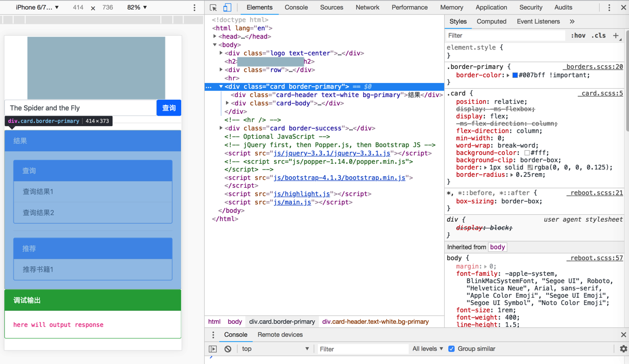Click the Styles Filter input field
The width and height of the screenshot is (629, 364).
tap(504, 35)
